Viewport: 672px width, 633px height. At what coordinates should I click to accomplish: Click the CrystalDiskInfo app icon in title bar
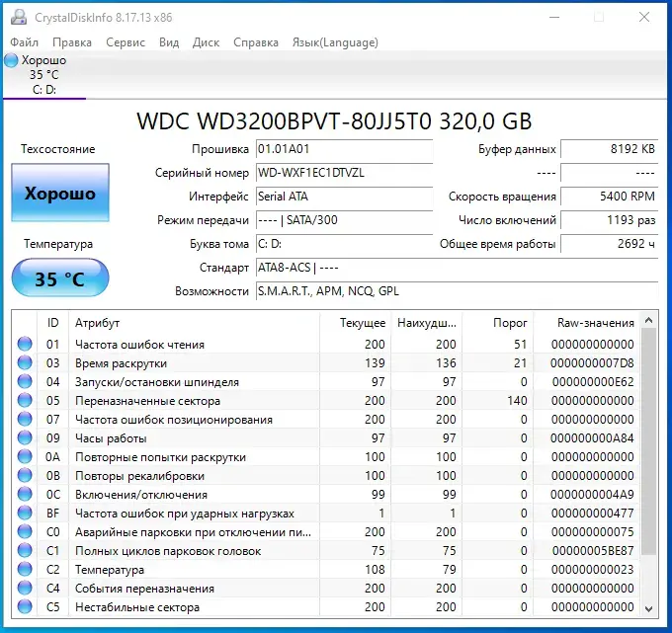coord(19,17)
